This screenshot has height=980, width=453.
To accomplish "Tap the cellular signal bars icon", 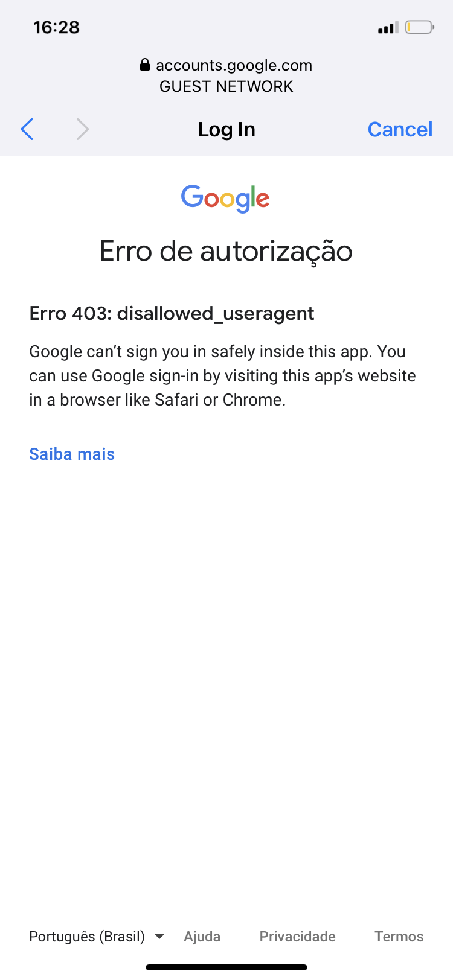I will pyautogui.click(x=387, y=28).
